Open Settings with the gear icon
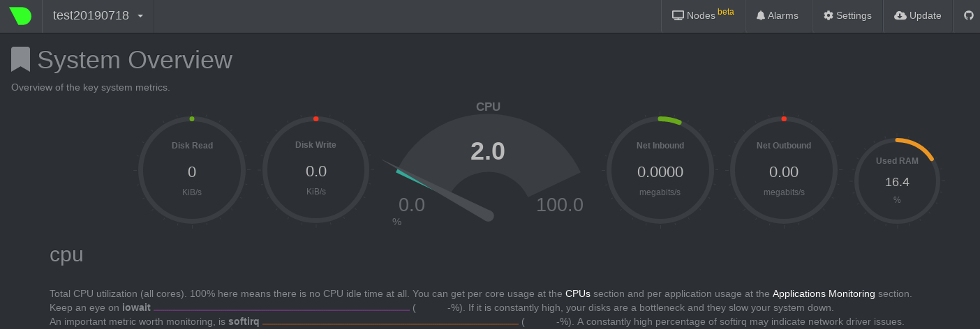Image resolution: width=980 pixels, height=329 pixels. tap(847, 15)
